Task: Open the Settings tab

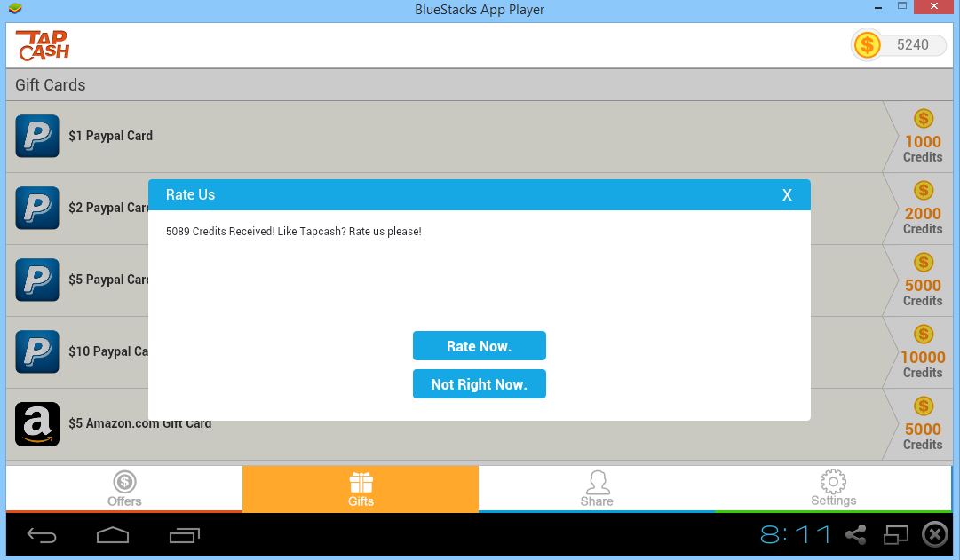Action: point(833,488)
